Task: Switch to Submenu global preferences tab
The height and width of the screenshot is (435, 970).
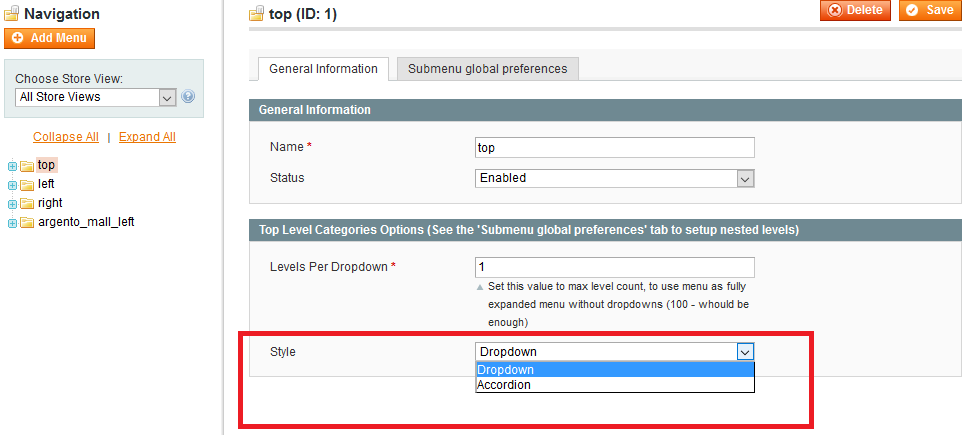Action: 487,69
